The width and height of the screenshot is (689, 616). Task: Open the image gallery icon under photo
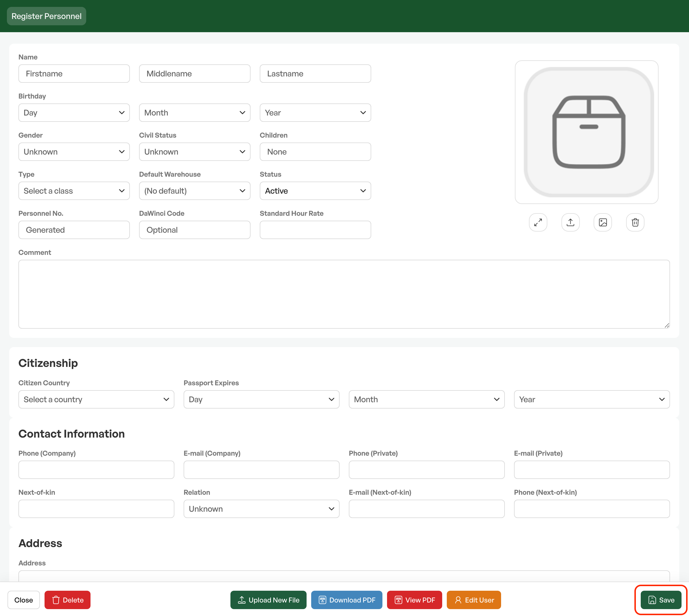pyautogui.click(x=603, y=222)
